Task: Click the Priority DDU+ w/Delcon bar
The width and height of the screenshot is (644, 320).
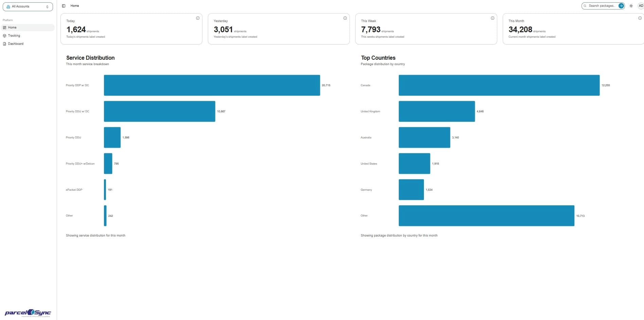Action: pos(108,164)
